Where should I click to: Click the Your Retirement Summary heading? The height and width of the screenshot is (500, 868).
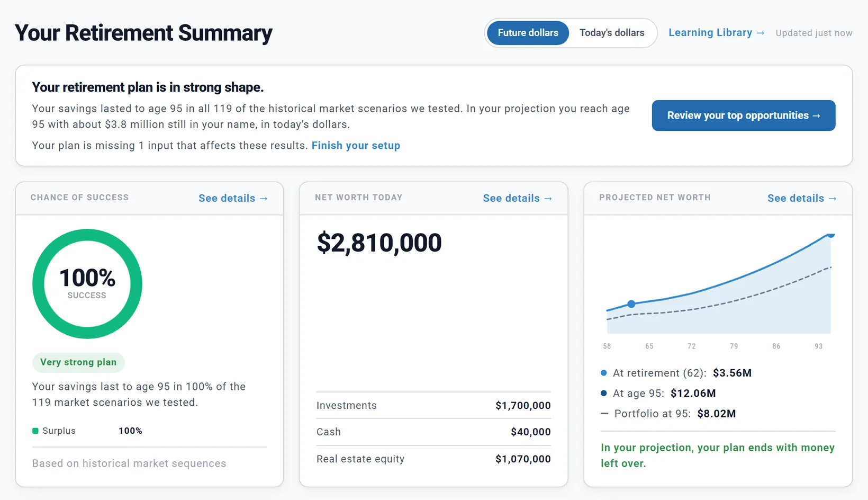coord(143,33)
